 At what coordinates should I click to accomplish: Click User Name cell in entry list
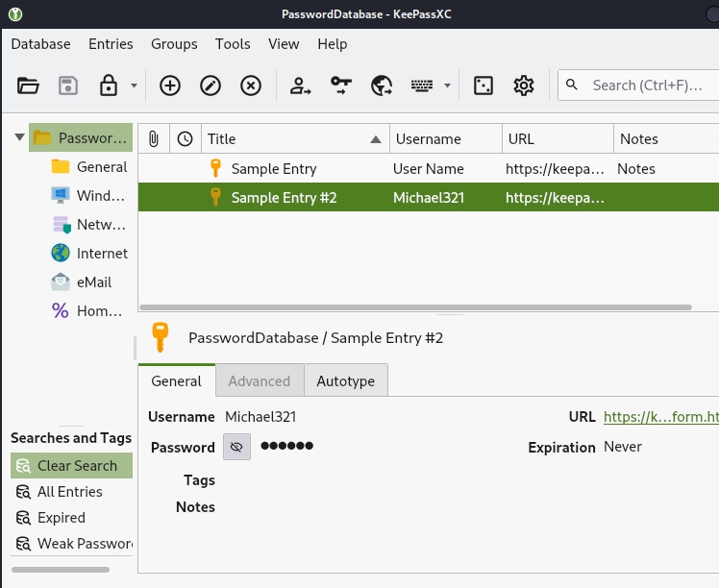click(429, 169)
